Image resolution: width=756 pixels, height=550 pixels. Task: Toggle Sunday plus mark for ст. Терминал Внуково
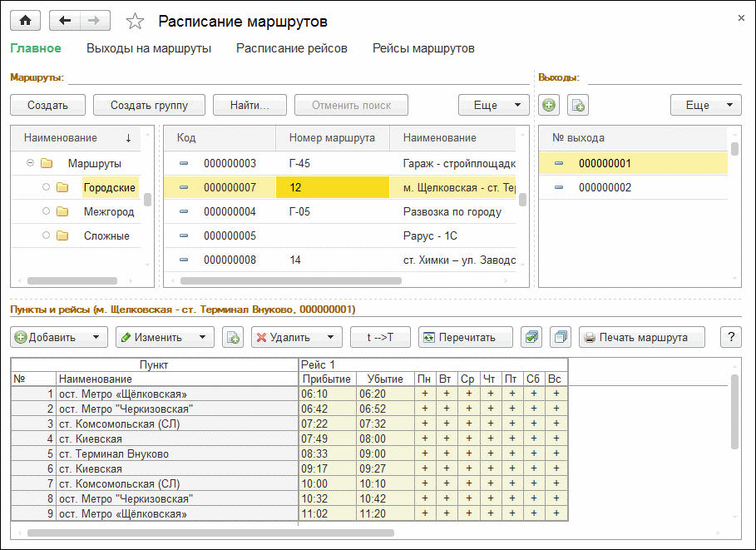click(x=556, y=453)
